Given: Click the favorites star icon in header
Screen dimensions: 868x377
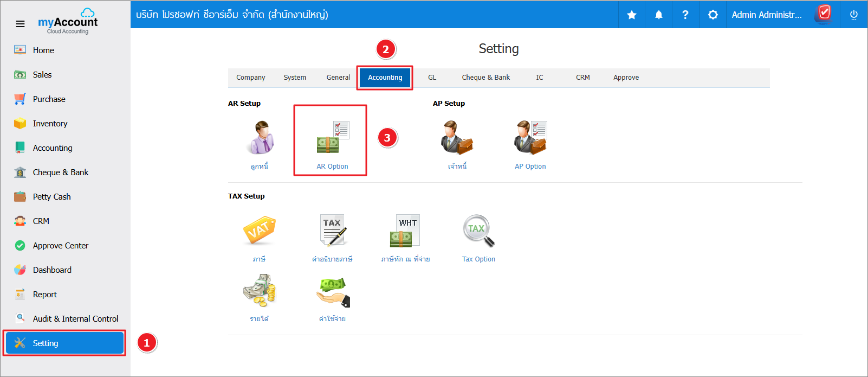Looking at the screenshot, I should coord(632,15).
